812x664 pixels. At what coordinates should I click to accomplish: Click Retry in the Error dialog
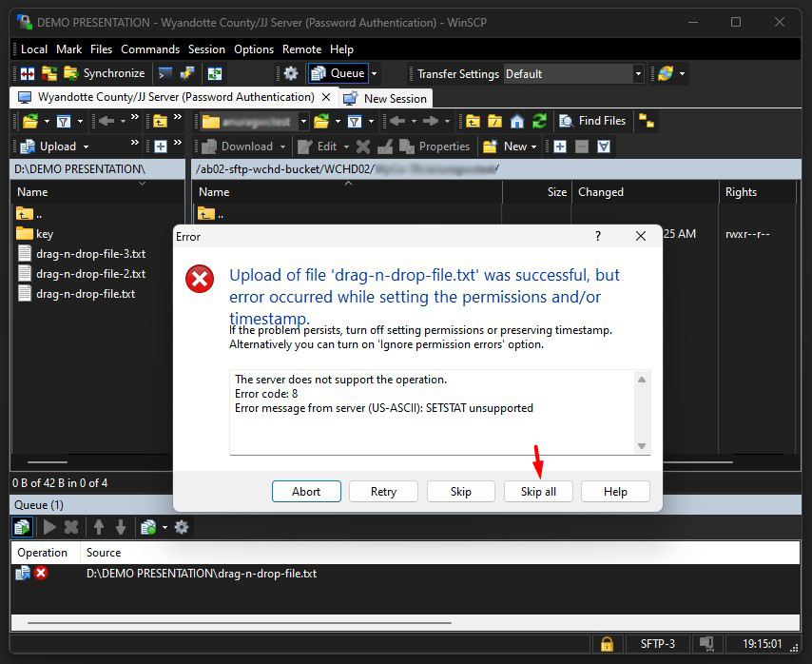[384, 492]
